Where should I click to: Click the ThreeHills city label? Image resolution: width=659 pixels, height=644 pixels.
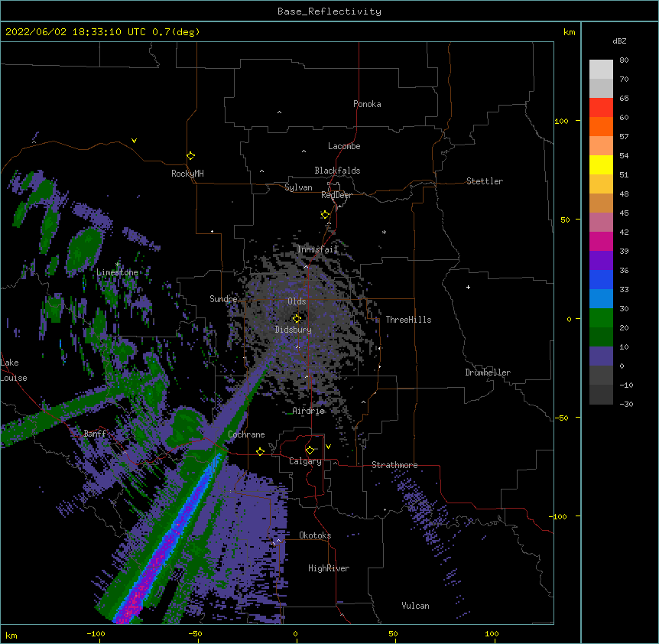(408, 320)
